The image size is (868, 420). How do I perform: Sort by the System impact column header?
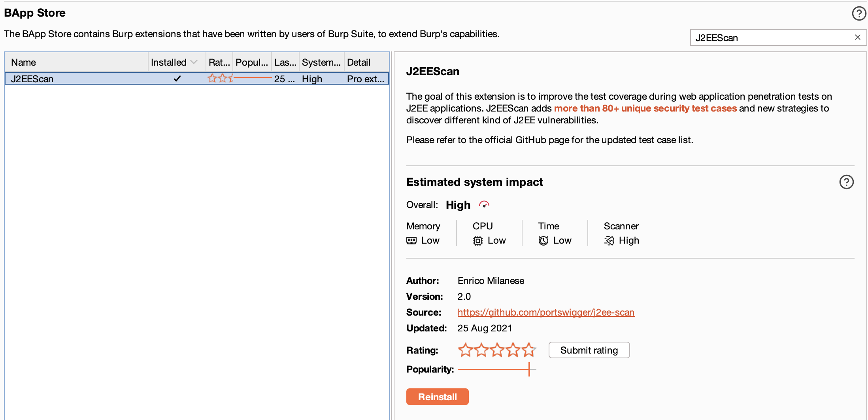[x=321, y=62]
